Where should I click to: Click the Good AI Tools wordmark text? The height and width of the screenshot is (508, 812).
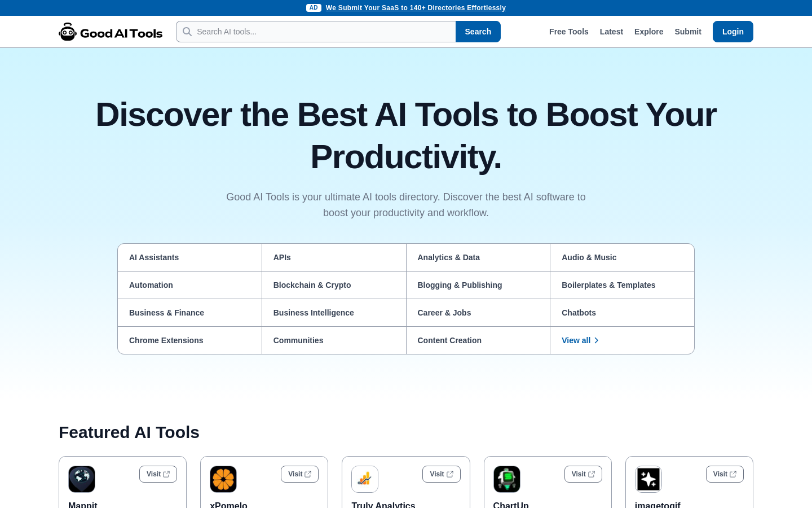tap(121, 33)
